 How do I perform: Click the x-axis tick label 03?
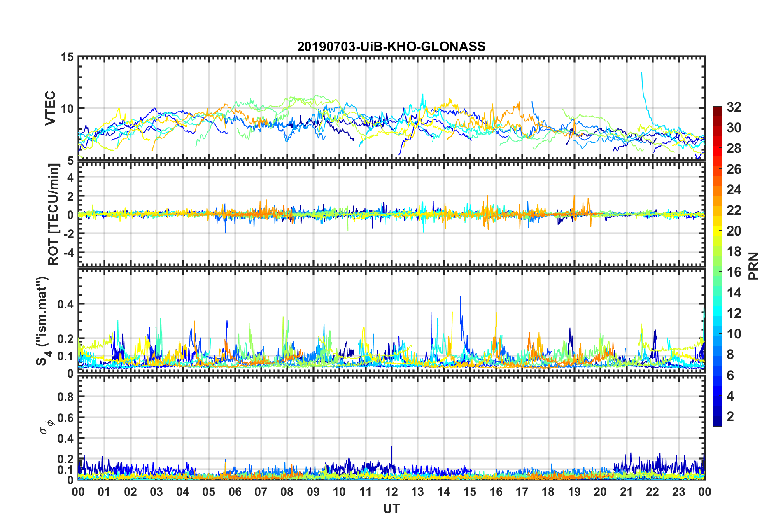tap(156, 492)
